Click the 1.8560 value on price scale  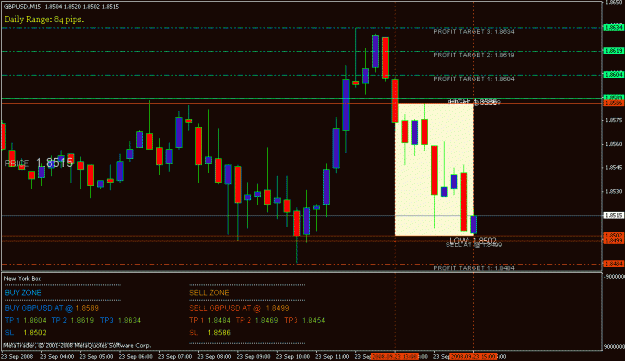tap(614, 144)
